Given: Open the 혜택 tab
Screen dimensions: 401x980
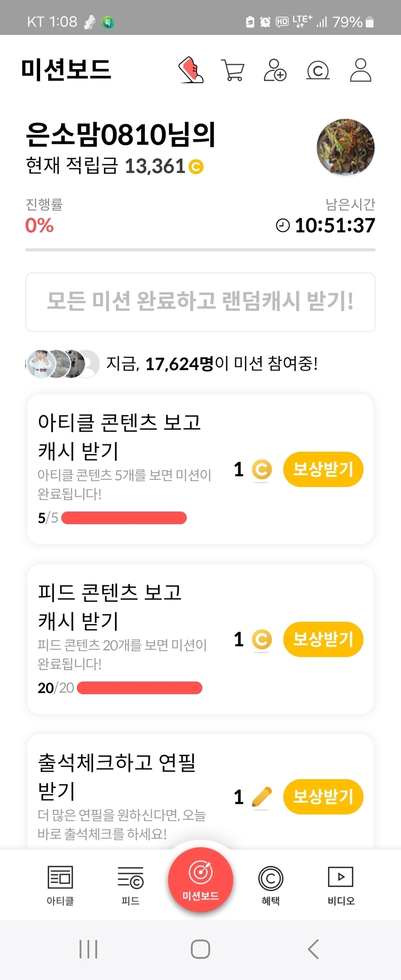Looking at the screenshot, I should [271, 885].
